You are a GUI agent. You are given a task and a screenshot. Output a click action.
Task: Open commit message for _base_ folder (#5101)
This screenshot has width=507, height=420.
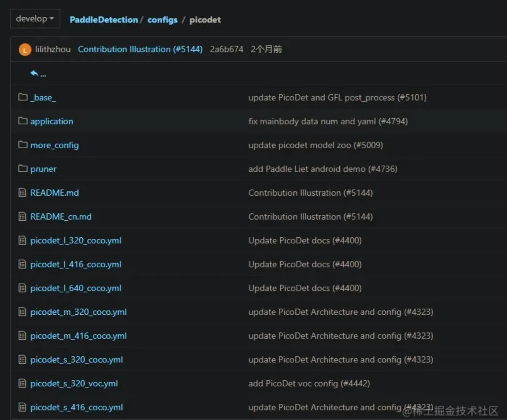click(338, 98)
